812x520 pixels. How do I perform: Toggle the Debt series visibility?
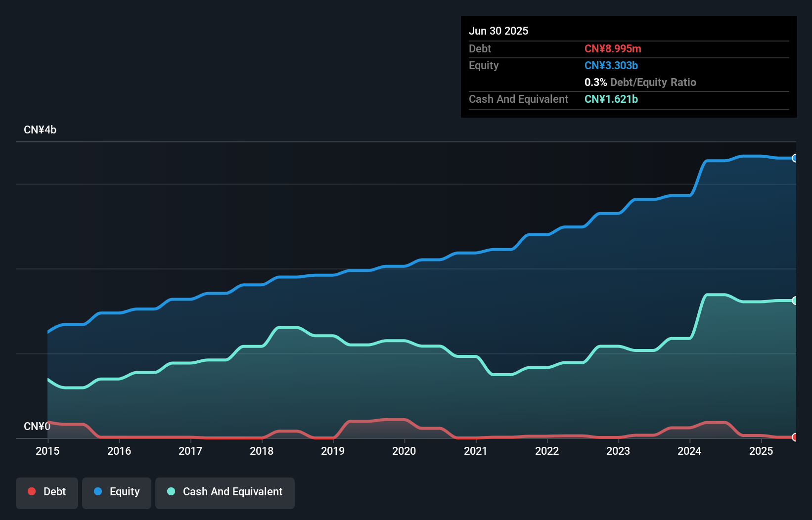[x=46, y=491]
